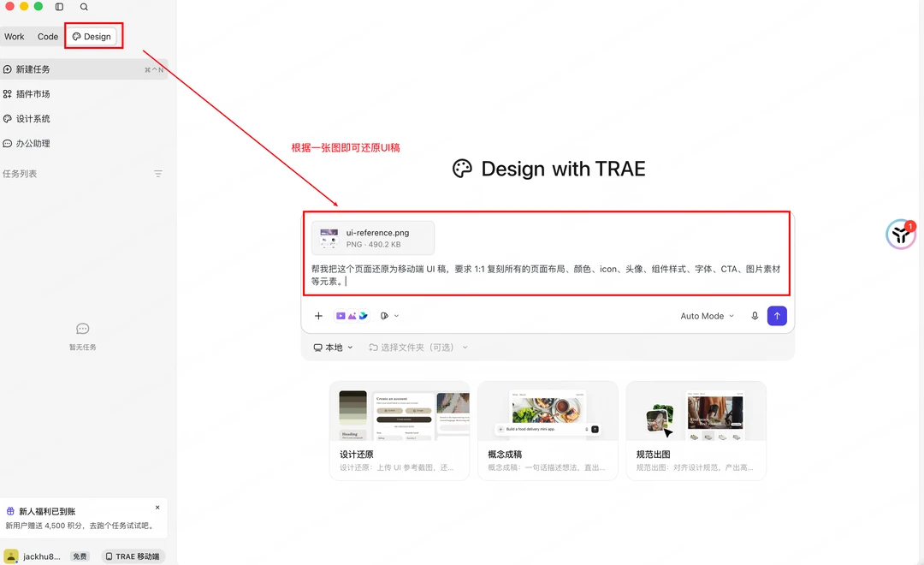This screenshot has width=924, height=565.
Task: Open the TRAE 移动端 button
Action: tap(133, 556)
